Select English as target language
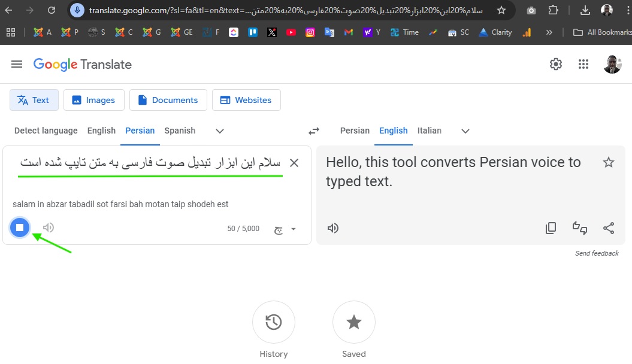Viewport: 632px width, 364px height. tap(394, 131)
